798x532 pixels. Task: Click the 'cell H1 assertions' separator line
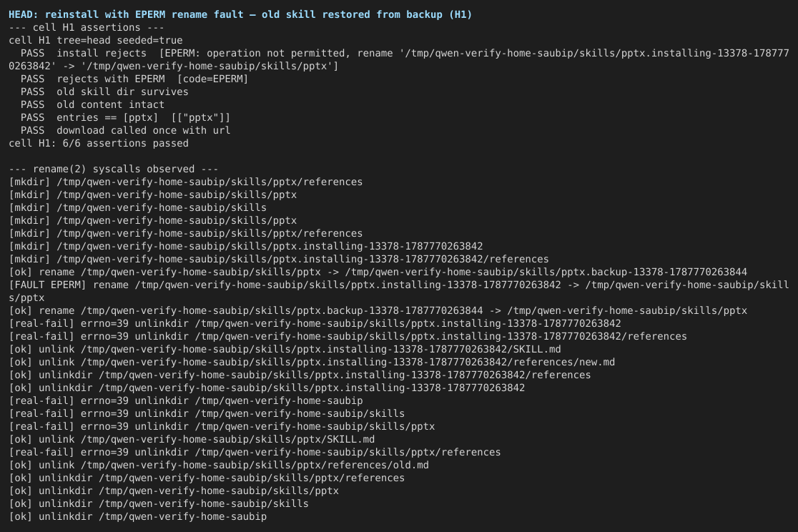coord(86,27)
